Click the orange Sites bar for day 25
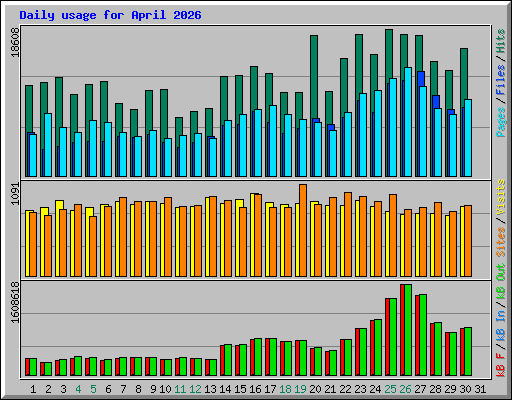 [x=393, y=235]
